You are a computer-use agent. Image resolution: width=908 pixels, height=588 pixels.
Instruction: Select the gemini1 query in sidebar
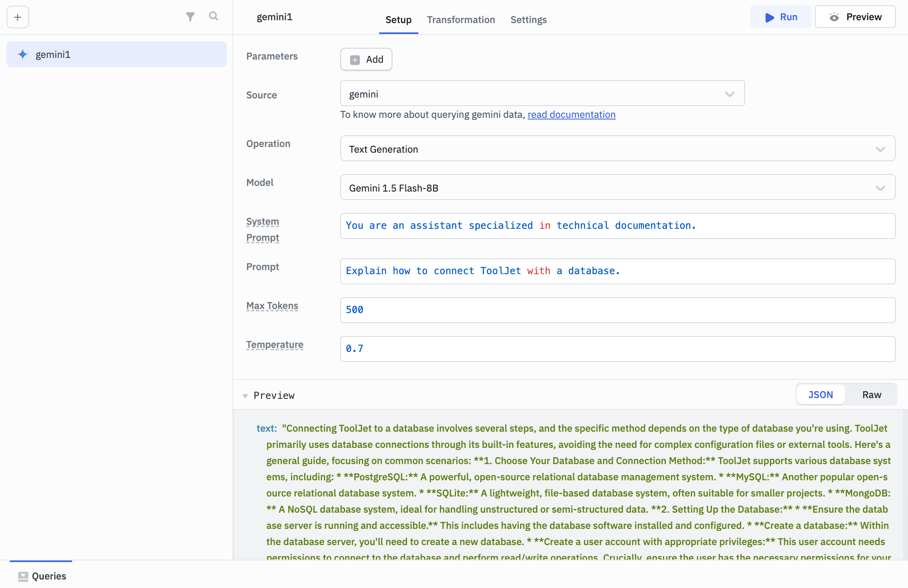(x=117, y=54)
